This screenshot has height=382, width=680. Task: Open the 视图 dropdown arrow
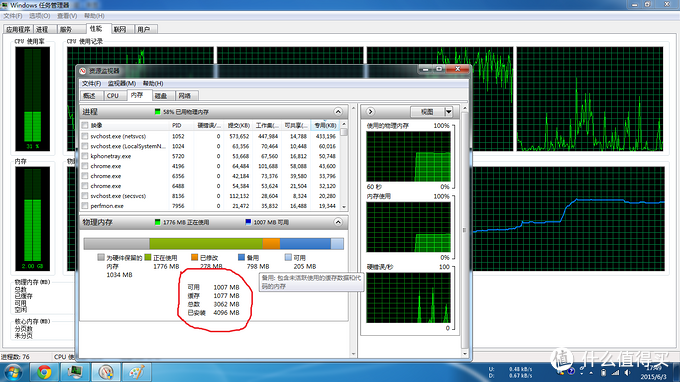pos(449,112)
